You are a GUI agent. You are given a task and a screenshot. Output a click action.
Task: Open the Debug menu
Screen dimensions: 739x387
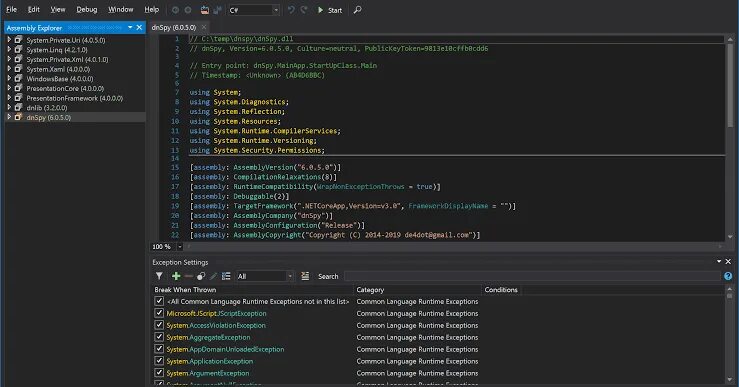click(87, 9)
